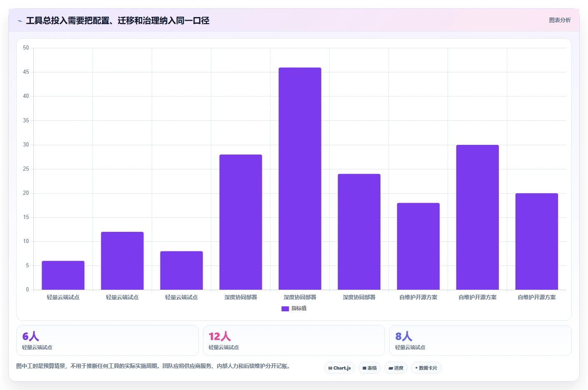Click the 数据卡片 chip
Image resolution: width=588 pixels, height=390 pixels.
pyautogui.click(x=426, y=368)
